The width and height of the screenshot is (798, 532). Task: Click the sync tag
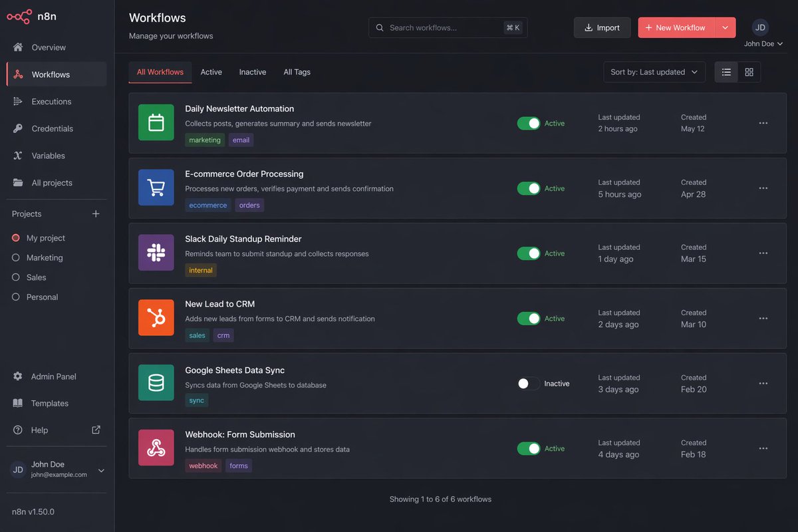(197, 400)
